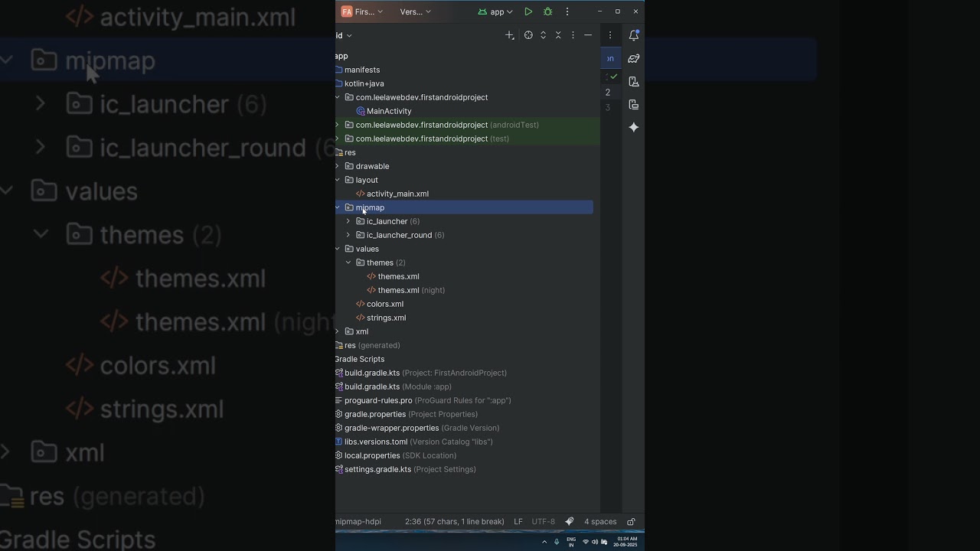Viewport: 980px width, 551px height.
Task: Click the green inspection checkmark in editor
Action: click(613, 77)
